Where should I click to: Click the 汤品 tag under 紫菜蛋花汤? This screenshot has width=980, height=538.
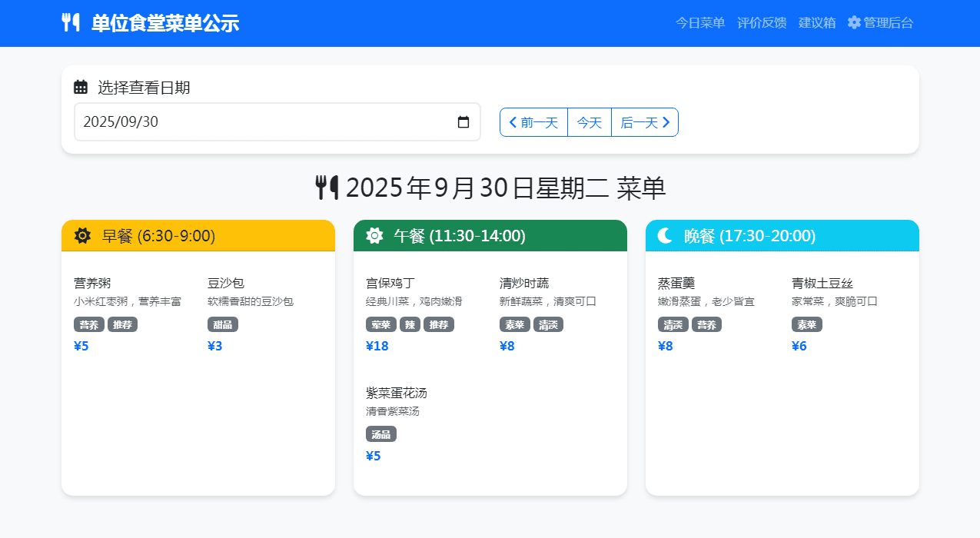point(381,434)
